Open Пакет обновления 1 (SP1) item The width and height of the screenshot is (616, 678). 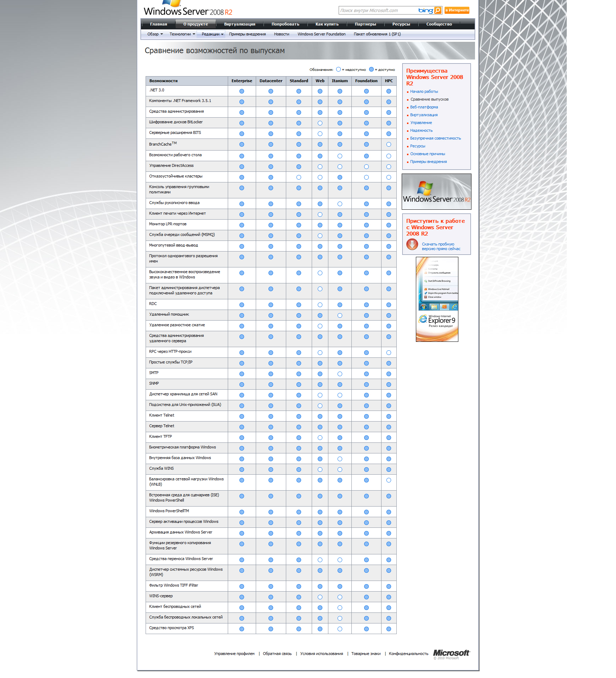377,34
